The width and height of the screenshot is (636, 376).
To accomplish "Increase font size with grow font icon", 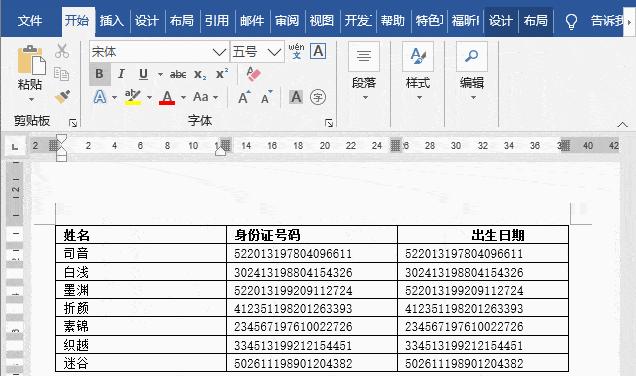I will pyautogui.click(x=244, y=97).
